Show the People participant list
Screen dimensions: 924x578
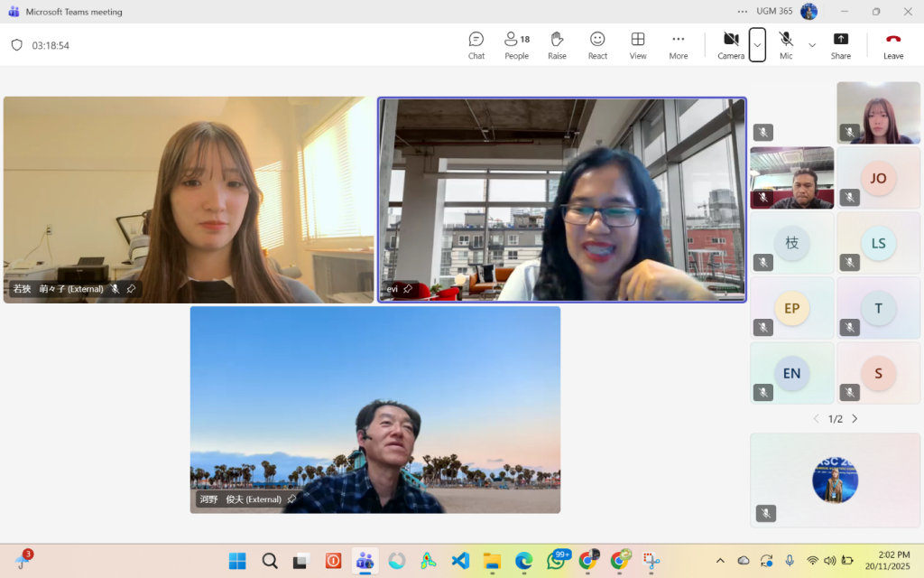516,44
